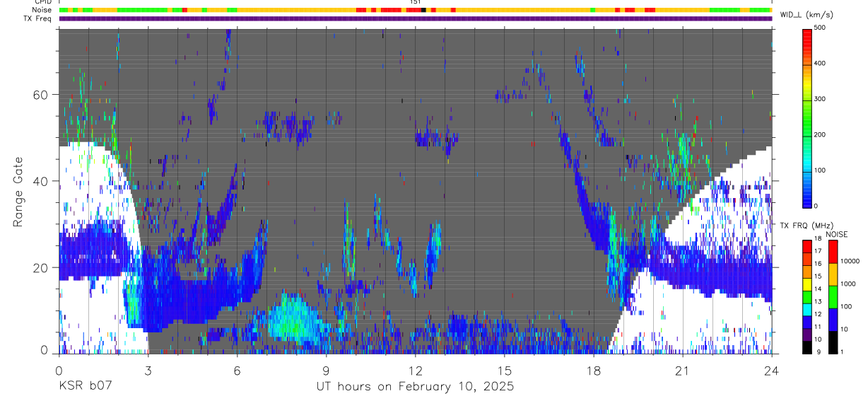The width and height of the screenshot is (868, 401).
Task: Click the '500' label on the width color bar
Action: click(820, 28)
